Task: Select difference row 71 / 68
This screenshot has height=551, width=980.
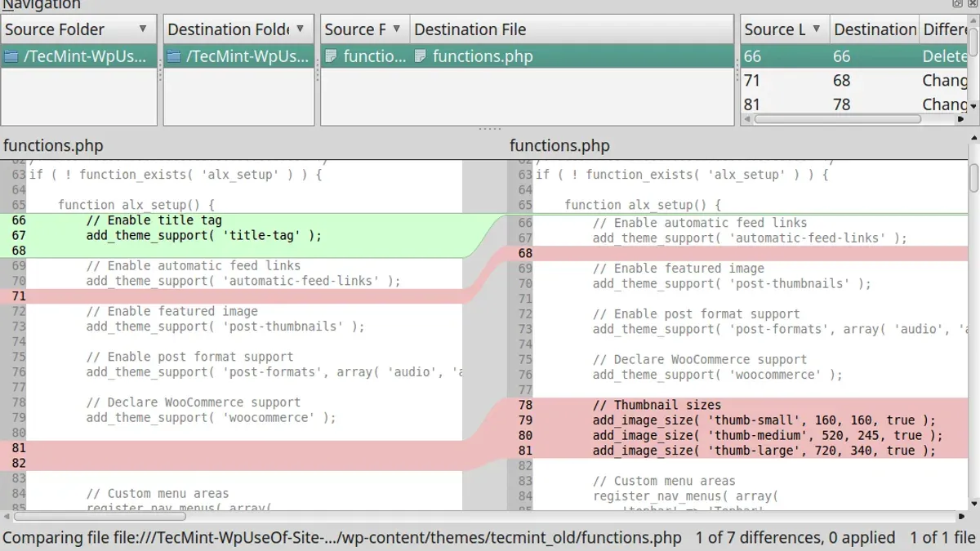Action: tap(854, 81)
